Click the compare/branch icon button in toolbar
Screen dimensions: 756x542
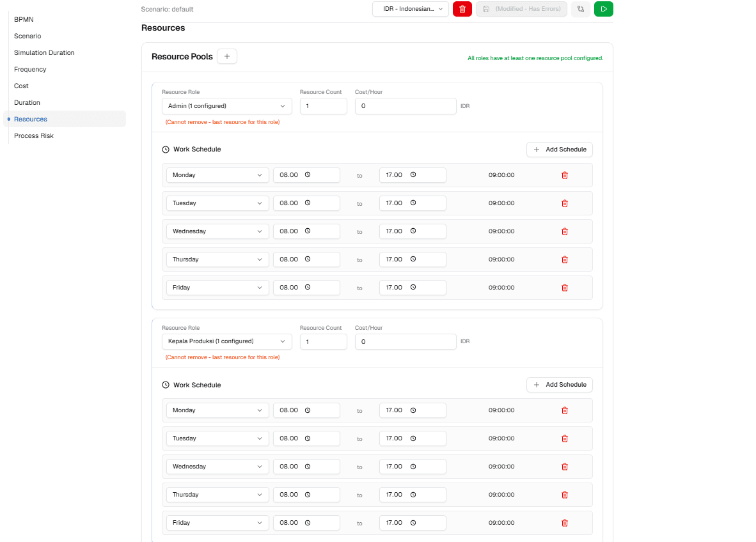(580, 9)
